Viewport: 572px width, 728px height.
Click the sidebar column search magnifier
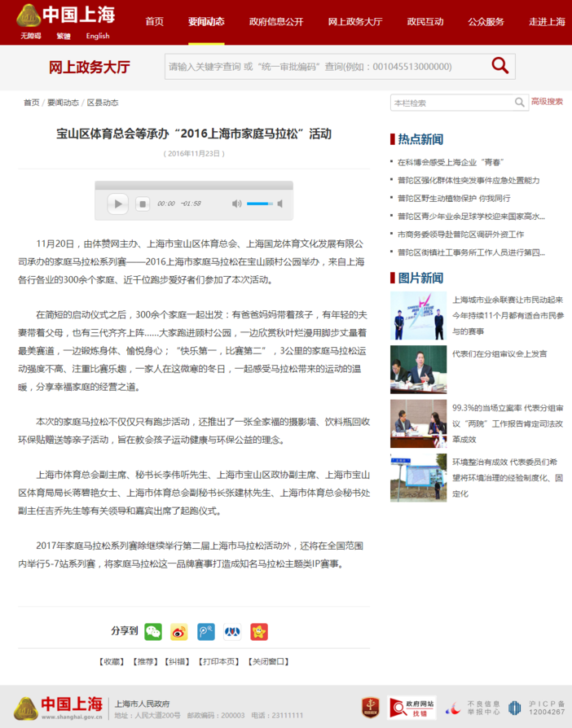click(x=519, y=103)
